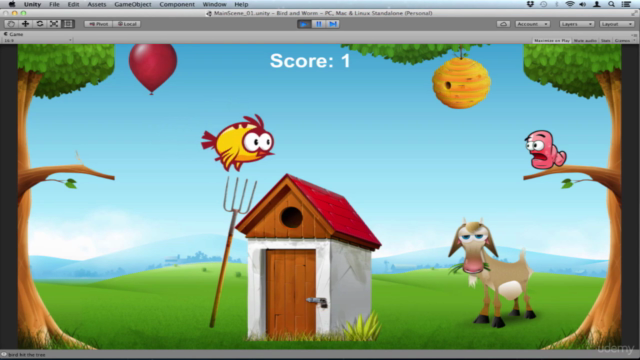This screenshot has height=360, width=640.
Task: Open the Layers dropdown
Action: pyautogui.click(x=576, y=24)
